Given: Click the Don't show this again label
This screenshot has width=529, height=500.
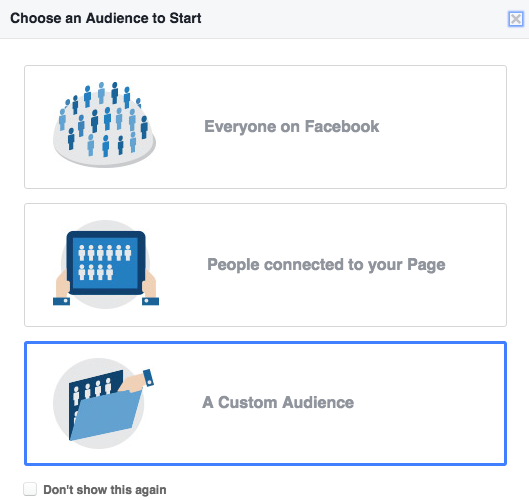Looking at the screenshot, I should 105,490.
